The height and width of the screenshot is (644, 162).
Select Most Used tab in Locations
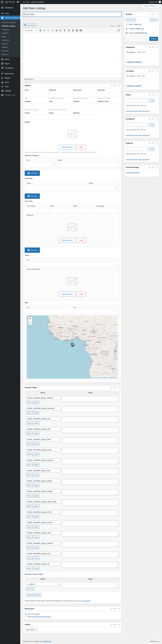point(141,76)
